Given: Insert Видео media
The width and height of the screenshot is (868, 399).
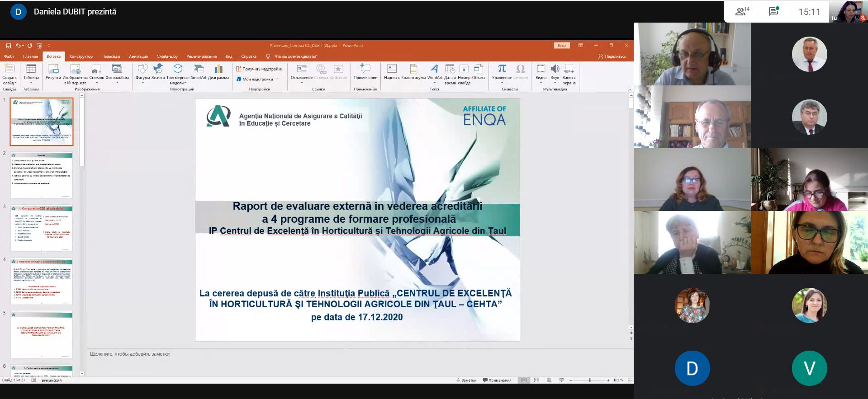Looking at the screenshot, I should [x=541, y=73].
